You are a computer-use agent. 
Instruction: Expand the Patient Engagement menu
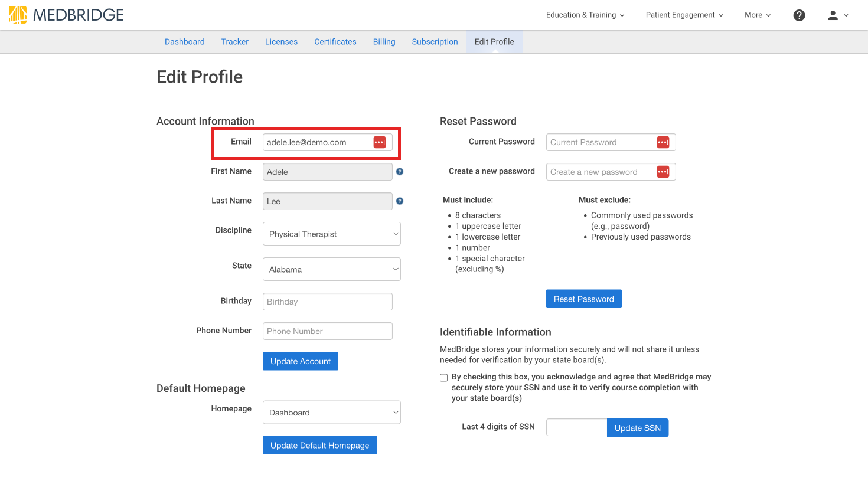(x=684, y=15)
